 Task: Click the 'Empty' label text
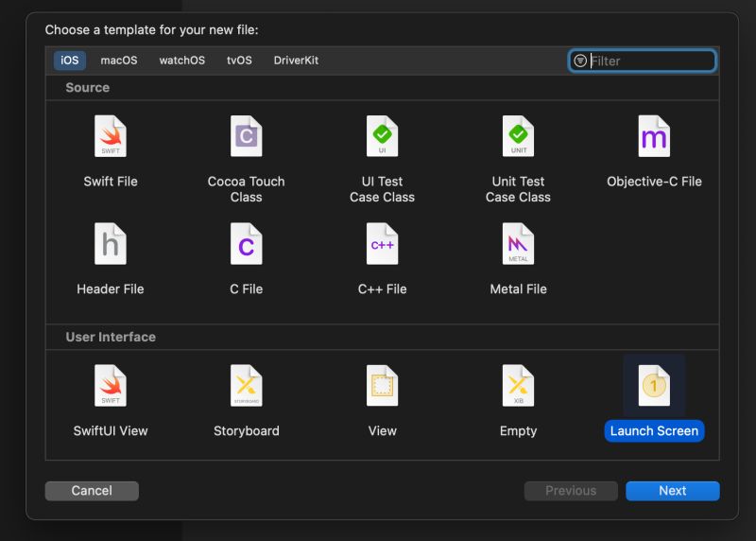point(518,431)
